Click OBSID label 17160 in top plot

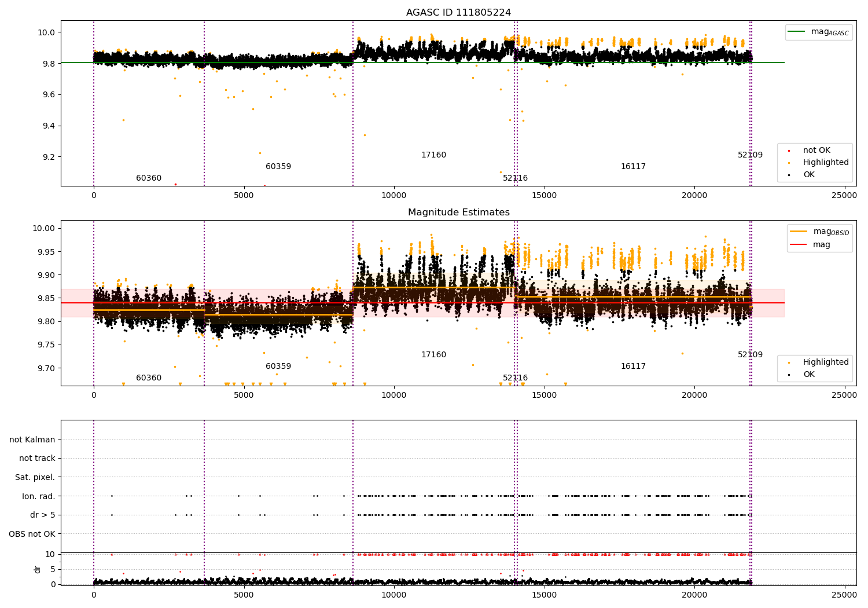[433, 155]
